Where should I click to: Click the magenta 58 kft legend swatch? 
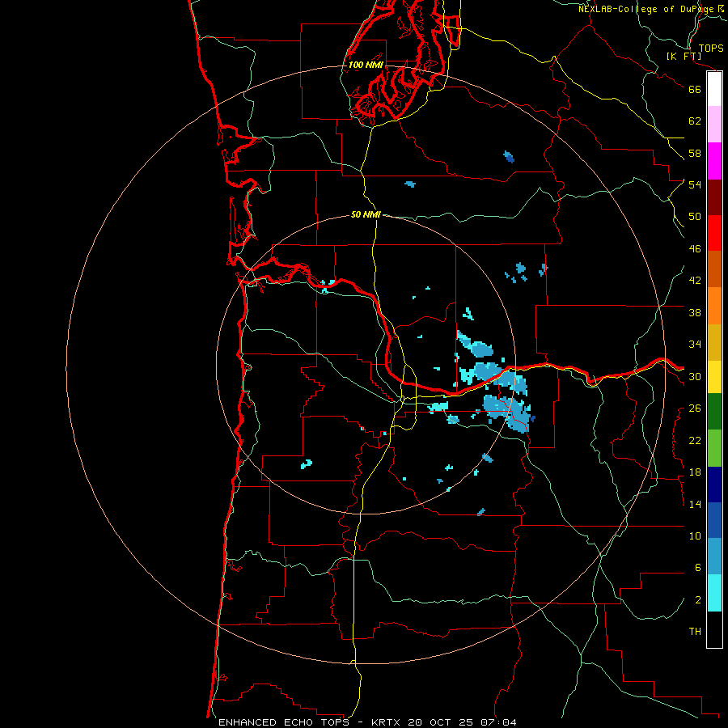[x=714, y=161]
